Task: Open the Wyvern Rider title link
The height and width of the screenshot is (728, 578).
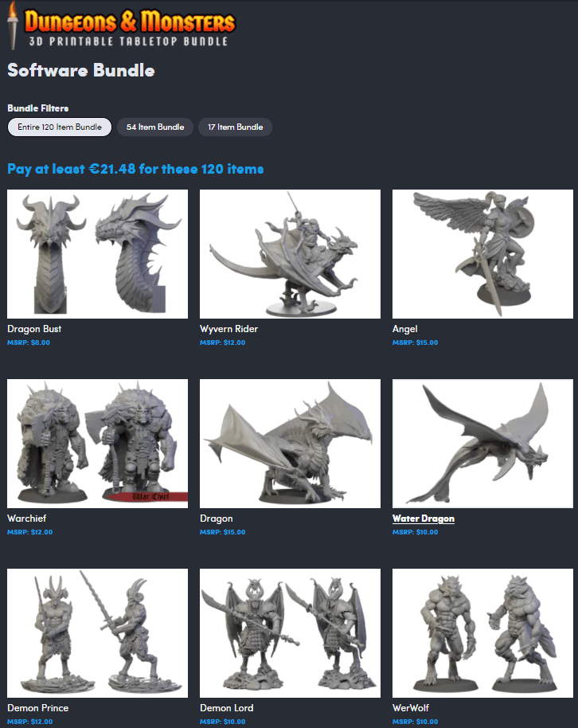Action: tap(228, 329)
